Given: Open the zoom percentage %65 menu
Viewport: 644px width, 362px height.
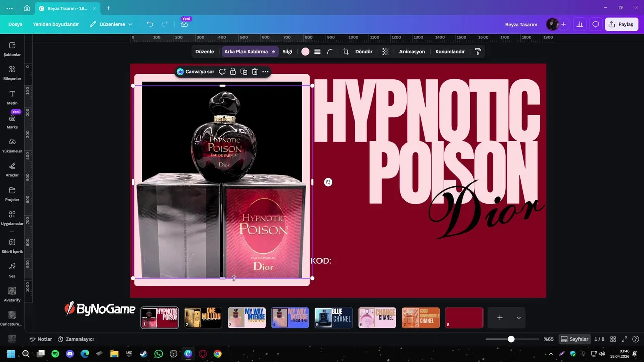Looking at the screenshot, I should point(548,339).
